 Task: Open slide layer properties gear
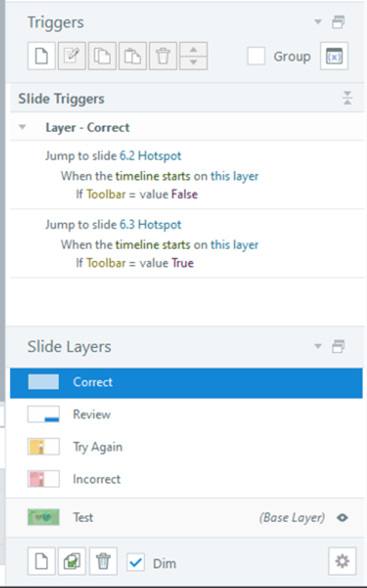coord(342,561)
